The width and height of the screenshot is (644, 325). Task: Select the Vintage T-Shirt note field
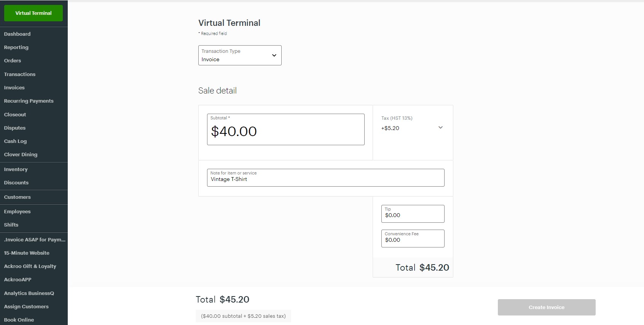[x=325, y=179]
